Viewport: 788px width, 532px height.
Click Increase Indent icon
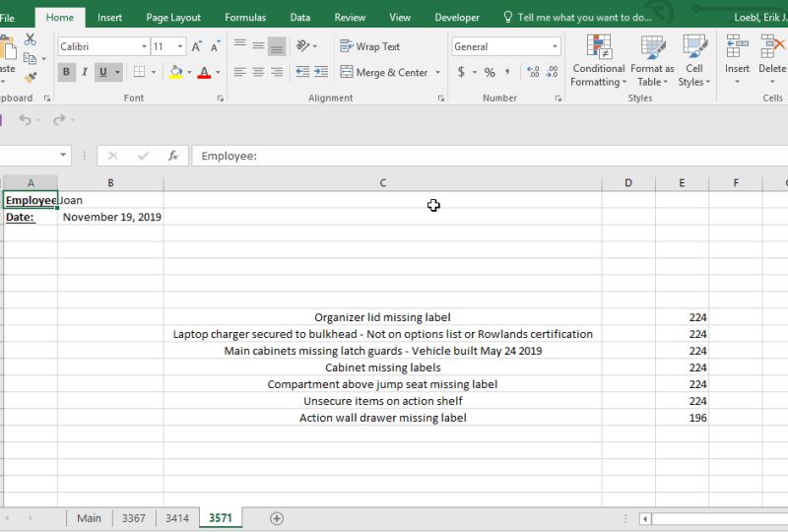tap(321, 72)
